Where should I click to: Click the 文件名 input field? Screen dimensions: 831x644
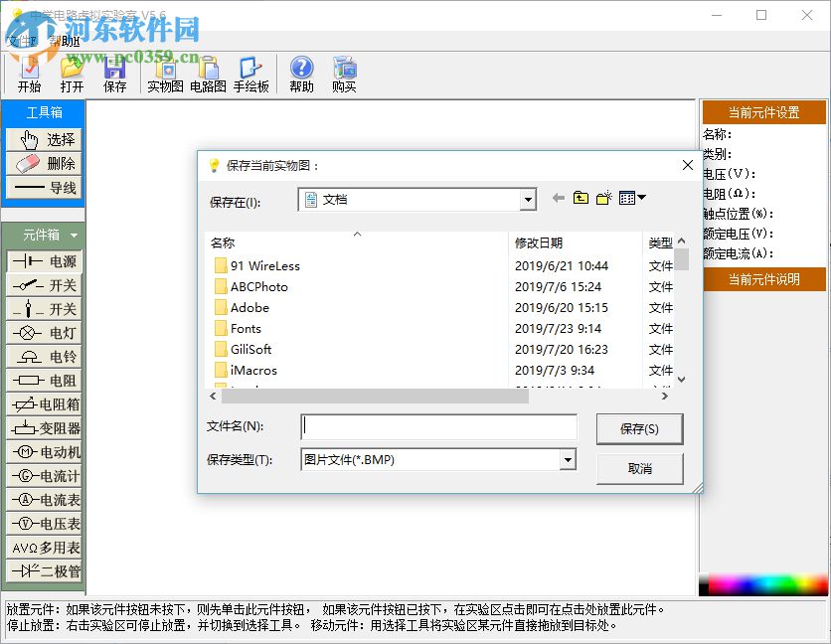pyautogui.click(x=438, y=426)
